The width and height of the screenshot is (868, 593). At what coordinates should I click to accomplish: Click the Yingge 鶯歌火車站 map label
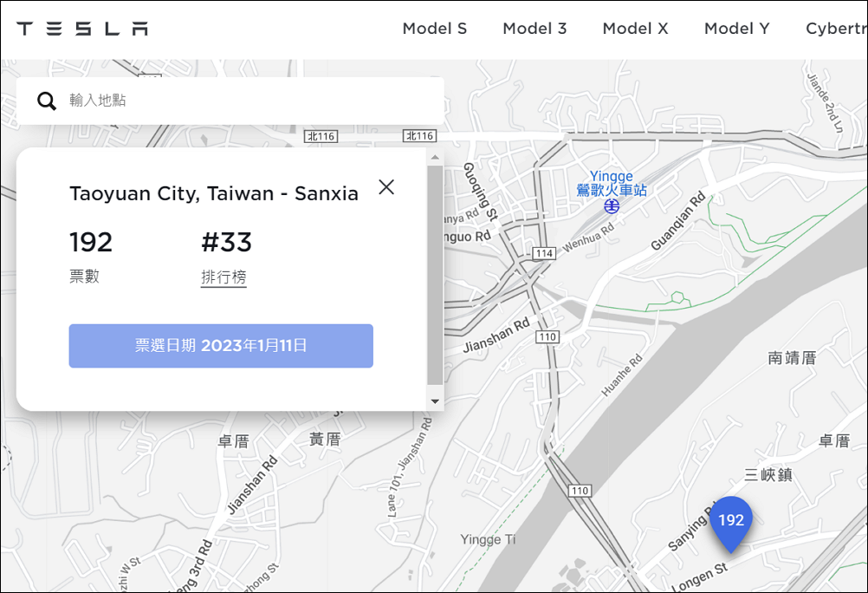pos(611,184)
